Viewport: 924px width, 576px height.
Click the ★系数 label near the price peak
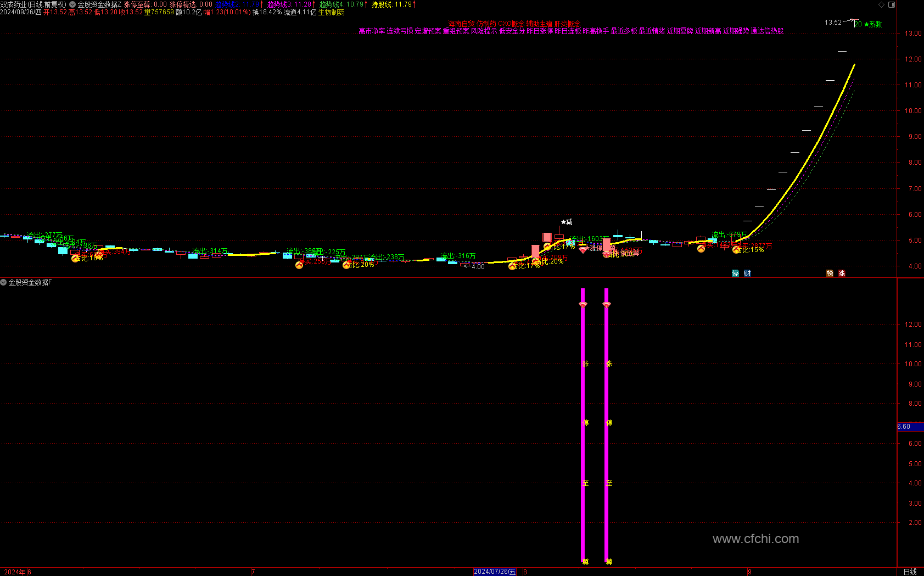tap(873, 24)
